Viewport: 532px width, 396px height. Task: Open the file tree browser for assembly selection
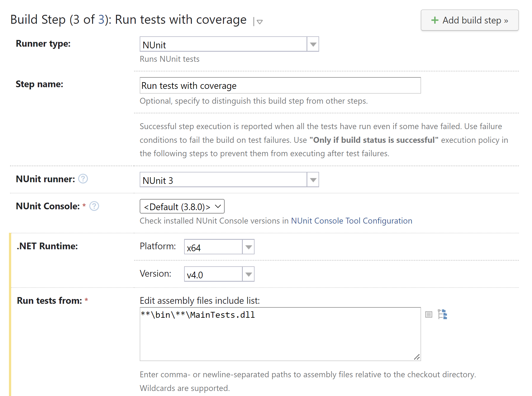[x=442, y=314]
